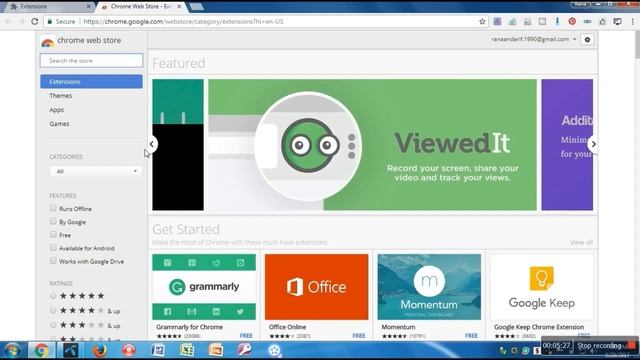Screen dimensions: 640x360
Task: Select three stars & up rating
Action: tap(53, 325)
